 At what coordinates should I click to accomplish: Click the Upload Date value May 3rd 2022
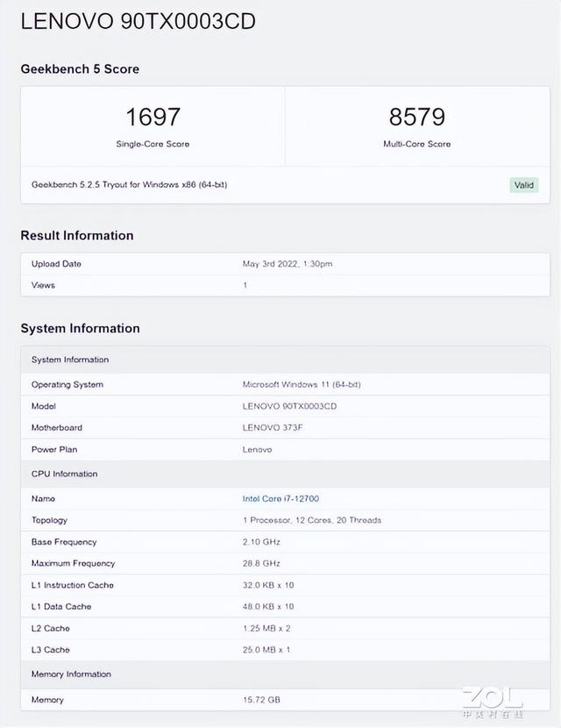pyautogui.click(x=288, y=264)
